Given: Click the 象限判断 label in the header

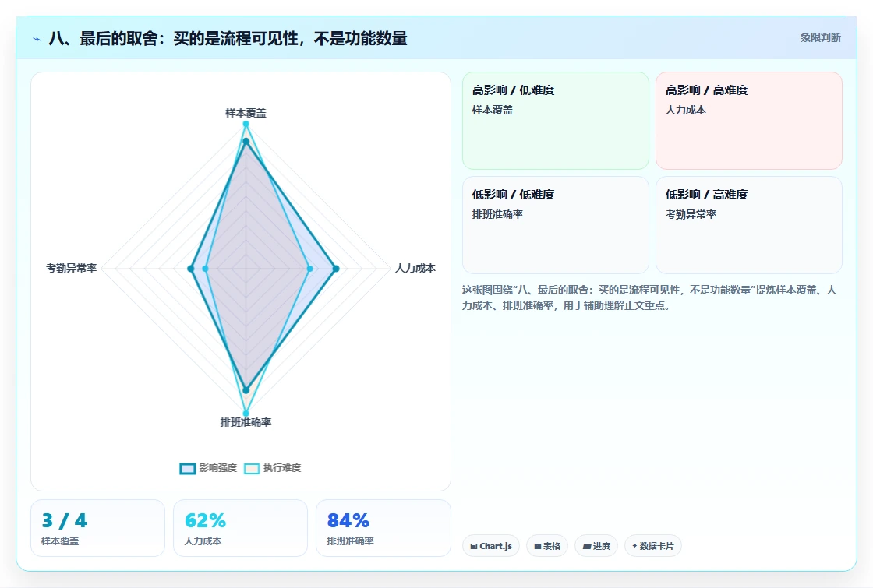Looking at the screenshot, I should click(x=821, y=38).
